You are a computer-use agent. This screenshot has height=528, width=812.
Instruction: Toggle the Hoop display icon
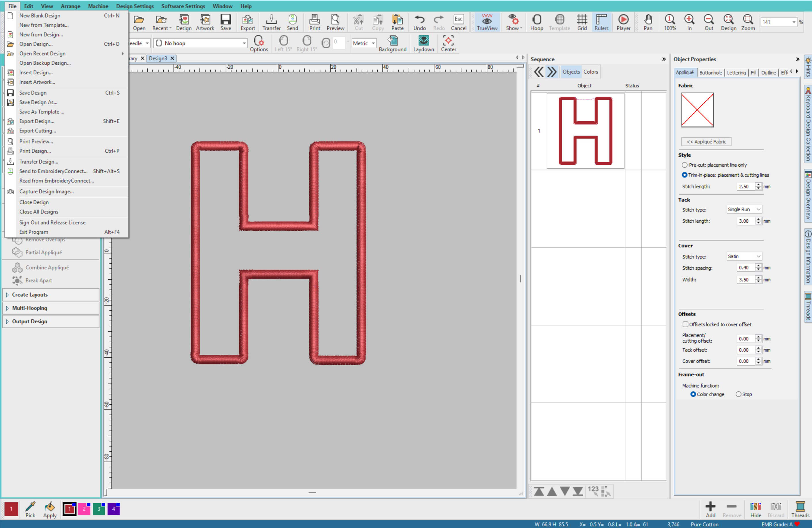tap(536, 22)
